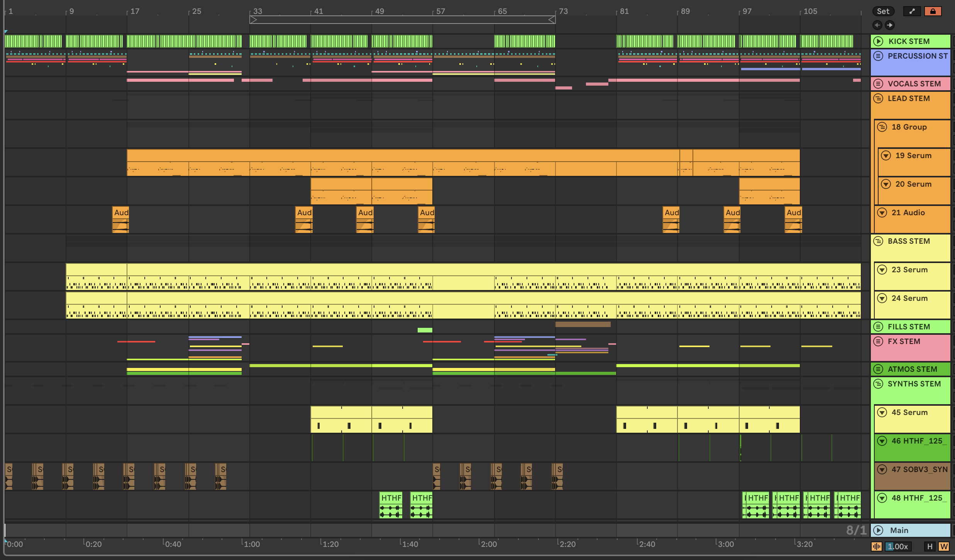Click the Set locator button
Viewport: 955px width, 560px height.
[883, 11]
